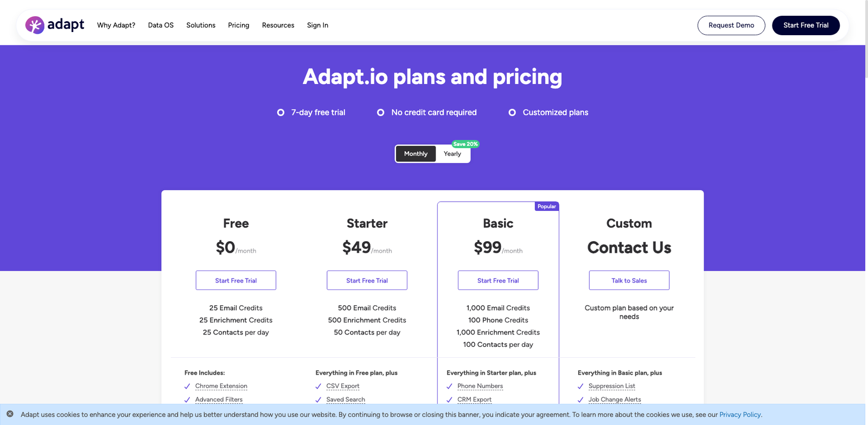868x425 pixels.
Task: Click checkmark icon beside Phone Numbers
Action: pos(449,387)
